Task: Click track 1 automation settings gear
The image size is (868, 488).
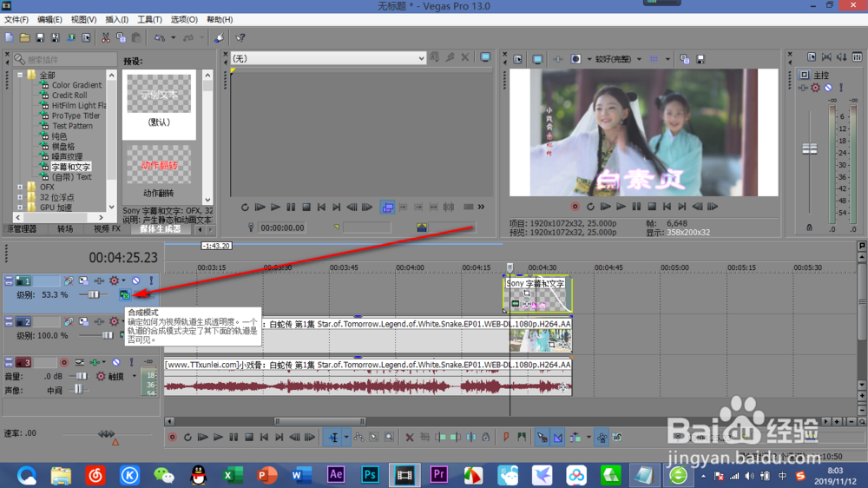Action: click(x=114, y=280)
